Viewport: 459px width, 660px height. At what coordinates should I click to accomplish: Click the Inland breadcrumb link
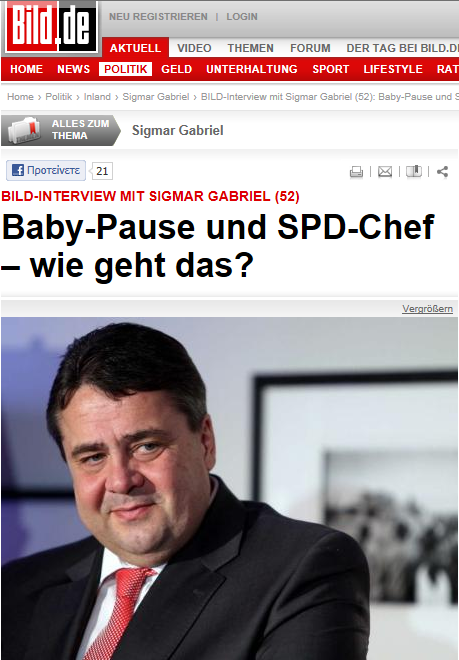click(97, 97)
